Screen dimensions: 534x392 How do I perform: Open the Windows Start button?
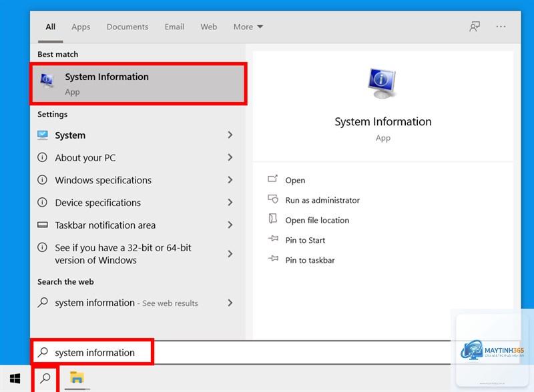pos(15,379)
